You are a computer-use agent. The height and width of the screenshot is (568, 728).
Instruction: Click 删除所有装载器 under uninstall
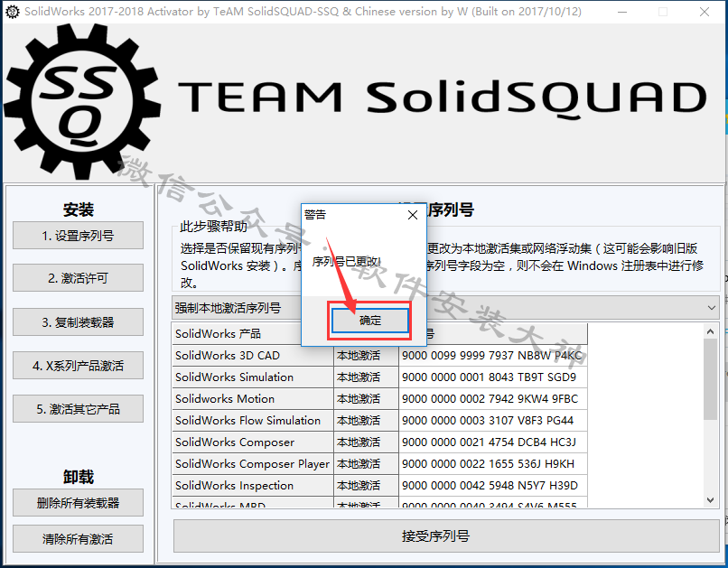[78, 503]
